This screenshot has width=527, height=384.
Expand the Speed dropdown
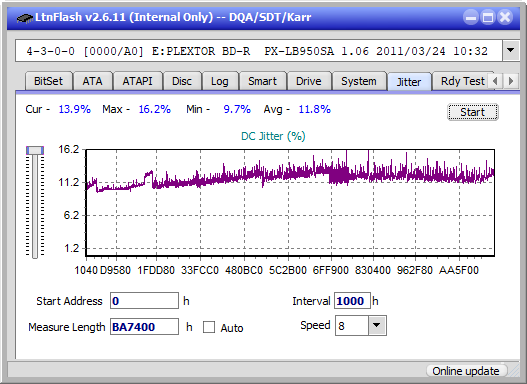377,325
